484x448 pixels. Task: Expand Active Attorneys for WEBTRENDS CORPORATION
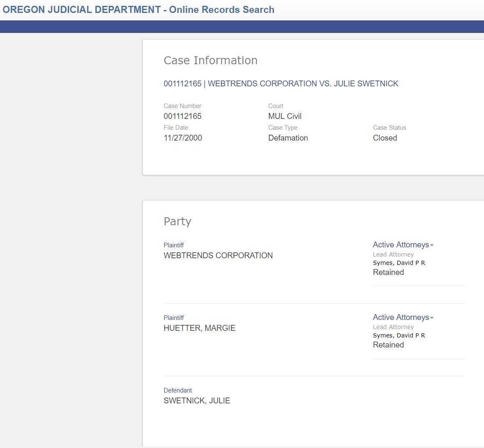(403, 245)
